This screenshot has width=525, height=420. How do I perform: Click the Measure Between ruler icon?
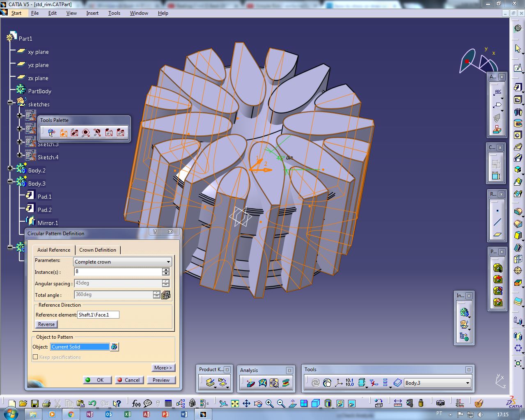(x=398, y=404)
